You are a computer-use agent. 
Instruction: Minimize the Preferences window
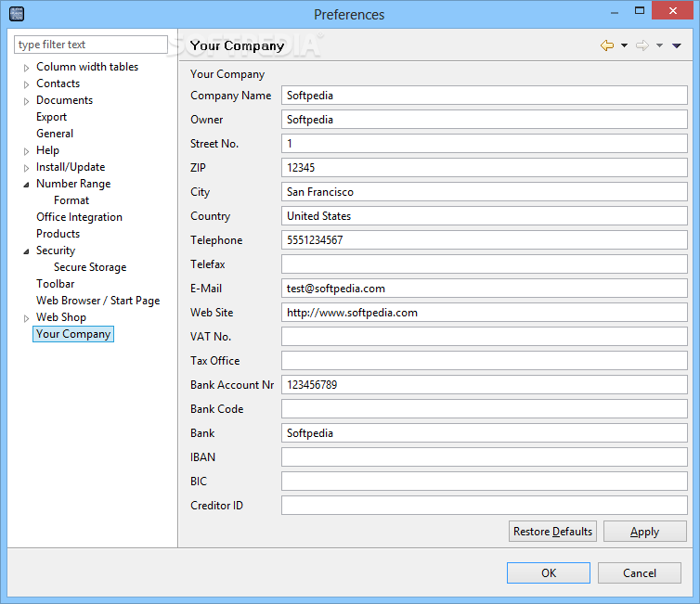pos(615,12)
